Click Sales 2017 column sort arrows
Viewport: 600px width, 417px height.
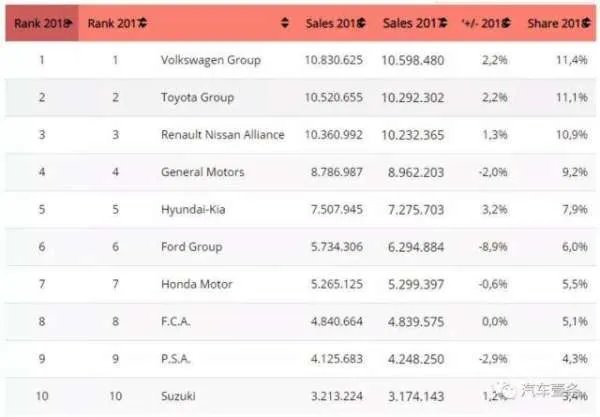(x=442, y=23)
